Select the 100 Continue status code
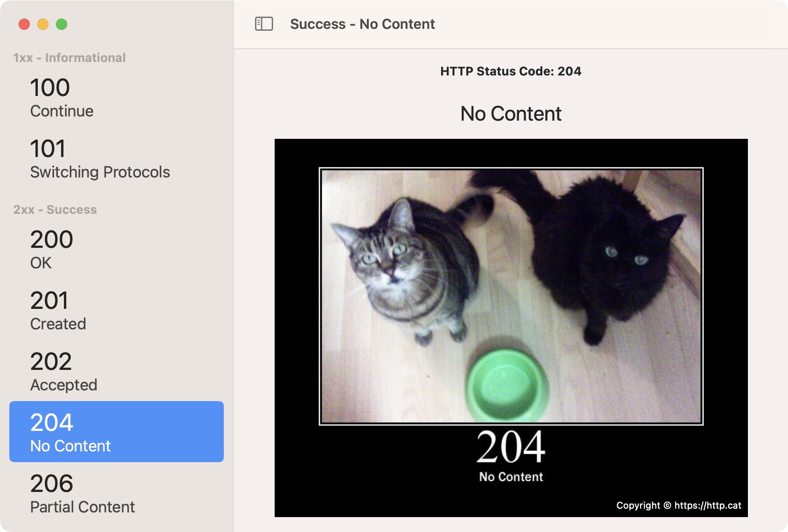Screen dimensions: 788x532 coord(117,98)
